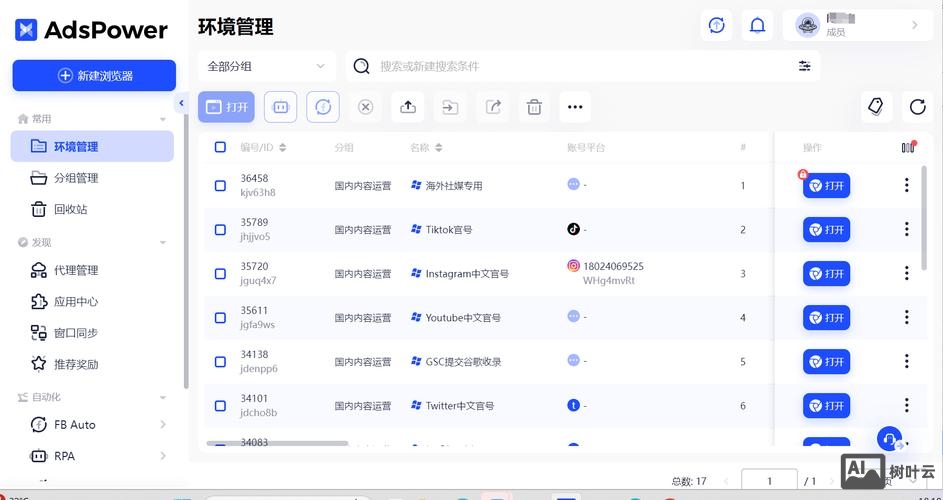Click the trash delete toolbar icon
943x500 pixels.
click(x=534, y=107)
